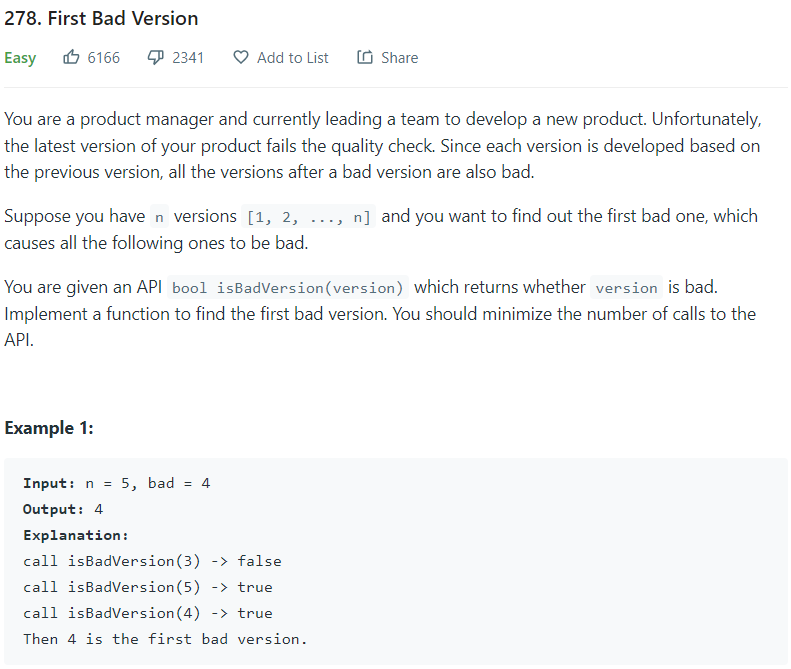This screenshot has width=791, height=669.
Task: Click the 2341 dislikes count
Action: (188, 58)
